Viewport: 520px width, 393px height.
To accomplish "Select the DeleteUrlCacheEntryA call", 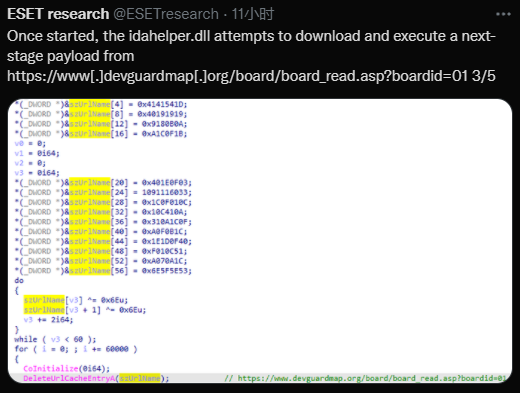I will point(96,378).
